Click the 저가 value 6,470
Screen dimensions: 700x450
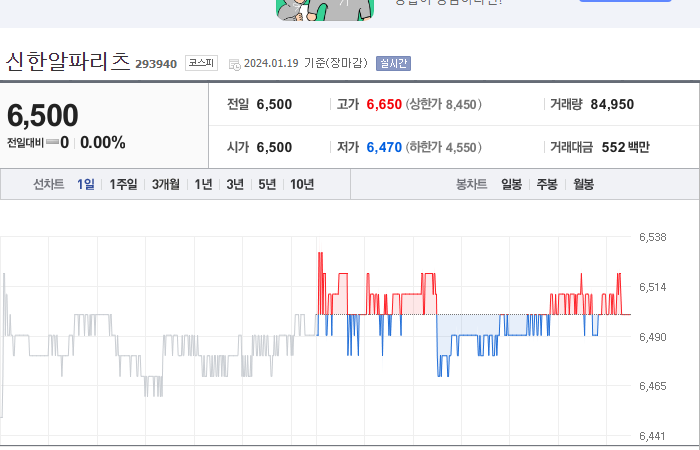[384, 147]
